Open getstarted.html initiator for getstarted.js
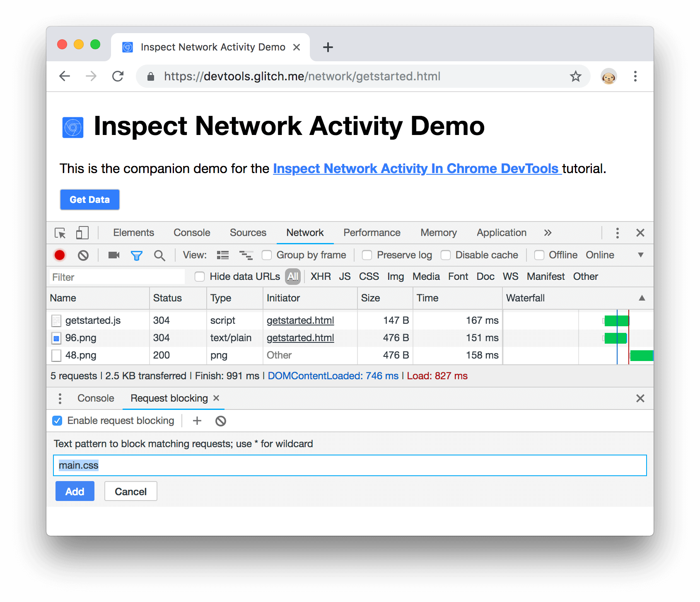 pyautogui.click(x=300, y=320)
